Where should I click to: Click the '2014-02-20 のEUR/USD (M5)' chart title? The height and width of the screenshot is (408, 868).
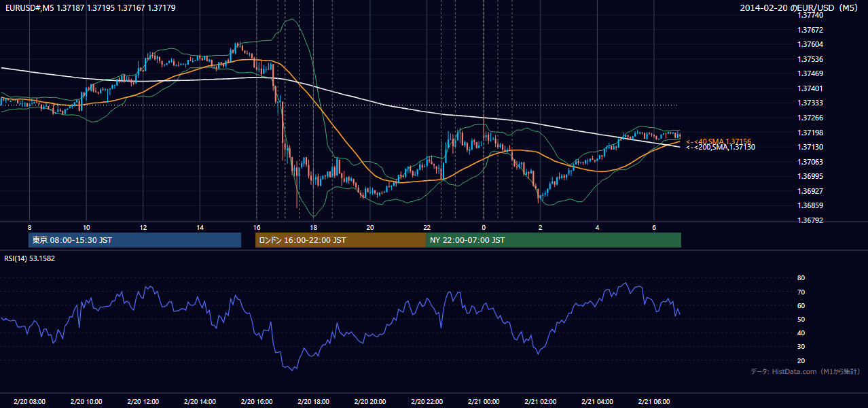800,7
